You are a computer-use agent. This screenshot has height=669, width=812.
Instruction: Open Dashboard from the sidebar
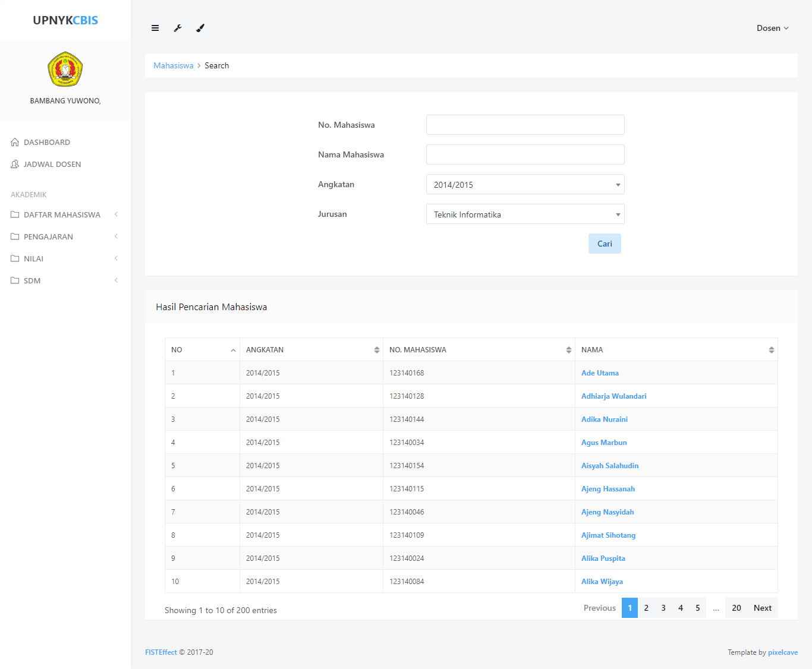point(46,142)
